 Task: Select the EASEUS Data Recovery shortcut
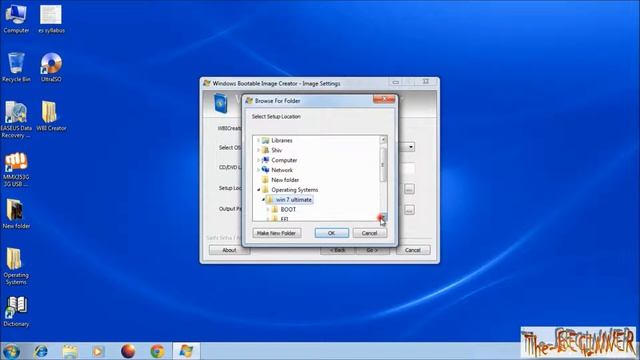(16, 119)
